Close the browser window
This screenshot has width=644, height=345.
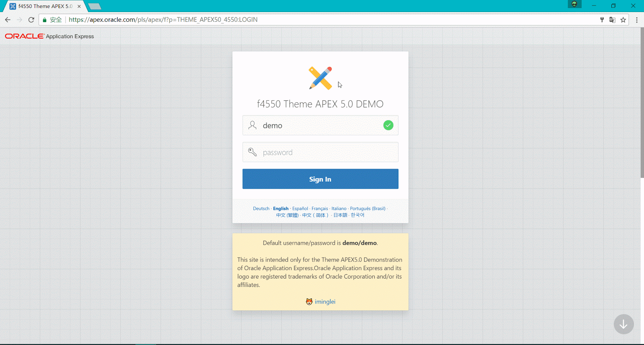(x=633, y=6)
